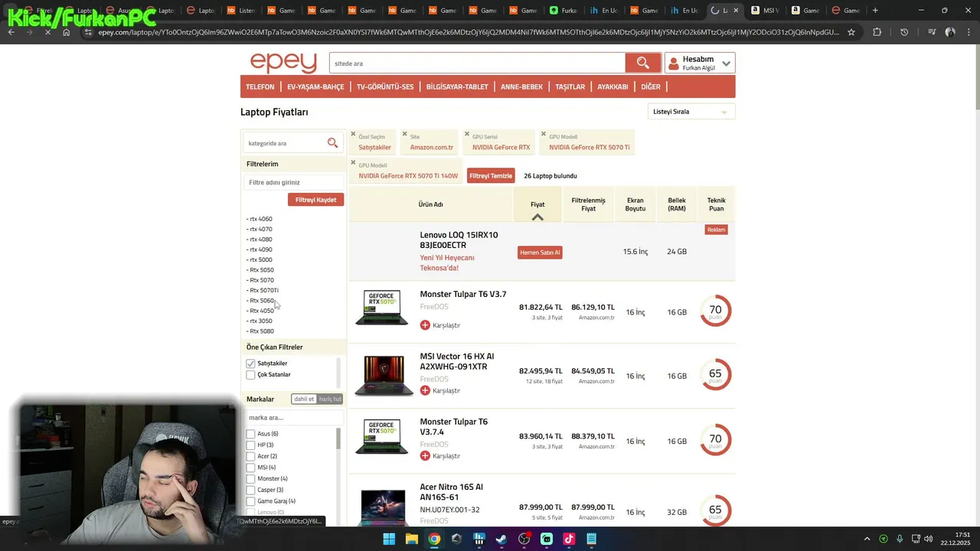Select the saved filter rtx 4060

tap(260, 219)
